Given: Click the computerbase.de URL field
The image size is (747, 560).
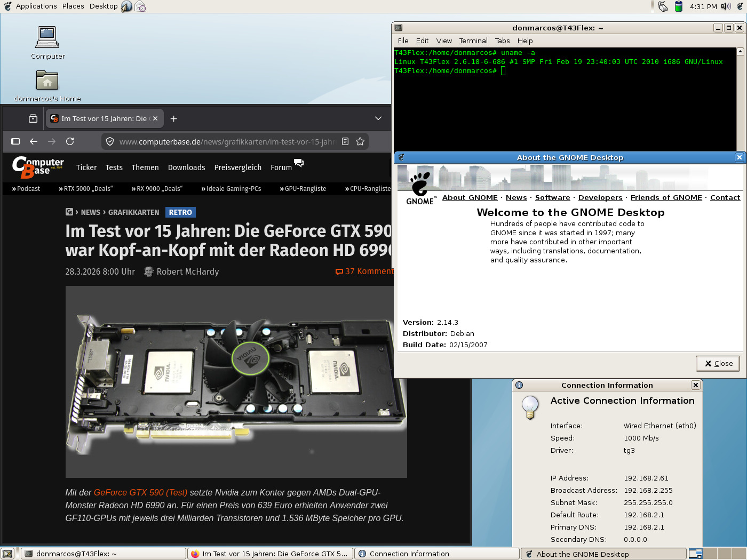Looking at the screenshot, I should [x=227, y=141].
